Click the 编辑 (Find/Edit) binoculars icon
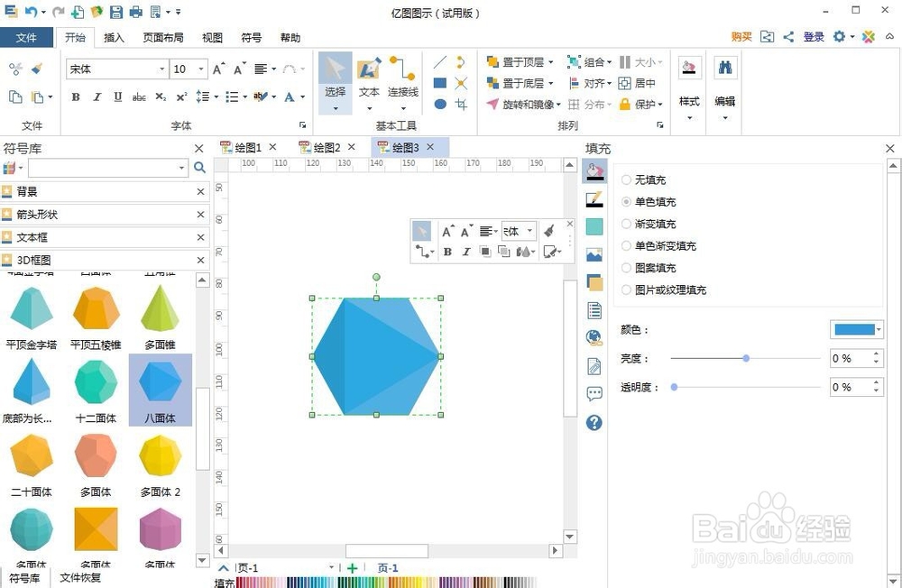 (x=723, y=68)
